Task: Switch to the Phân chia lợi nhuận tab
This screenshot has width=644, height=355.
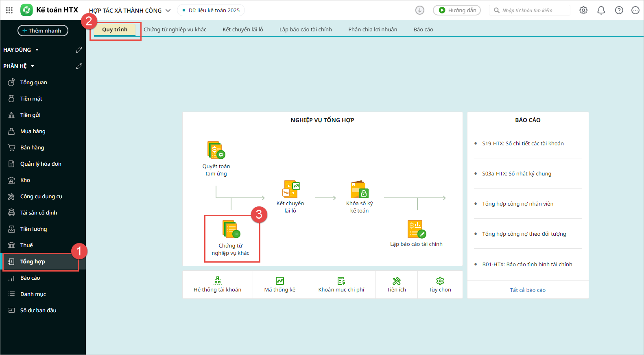Action: [x=373, y=29]
